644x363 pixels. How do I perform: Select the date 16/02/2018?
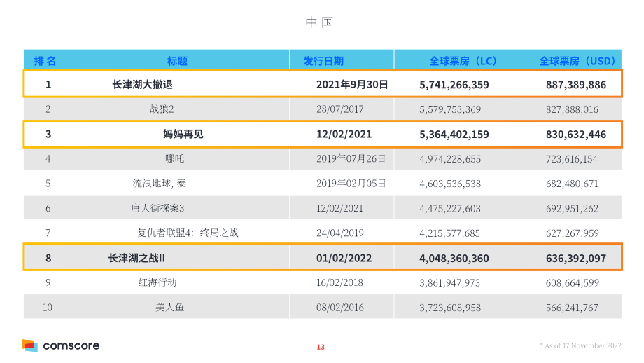tap(339, 283)
